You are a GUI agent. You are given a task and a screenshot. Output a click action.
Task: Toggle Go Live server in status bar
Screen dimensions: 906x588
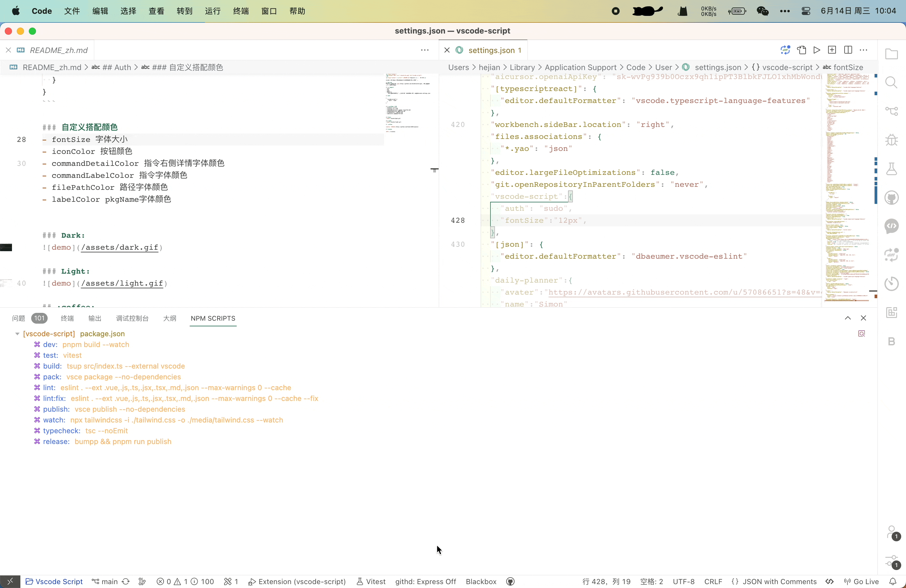(x=861, y=581)
